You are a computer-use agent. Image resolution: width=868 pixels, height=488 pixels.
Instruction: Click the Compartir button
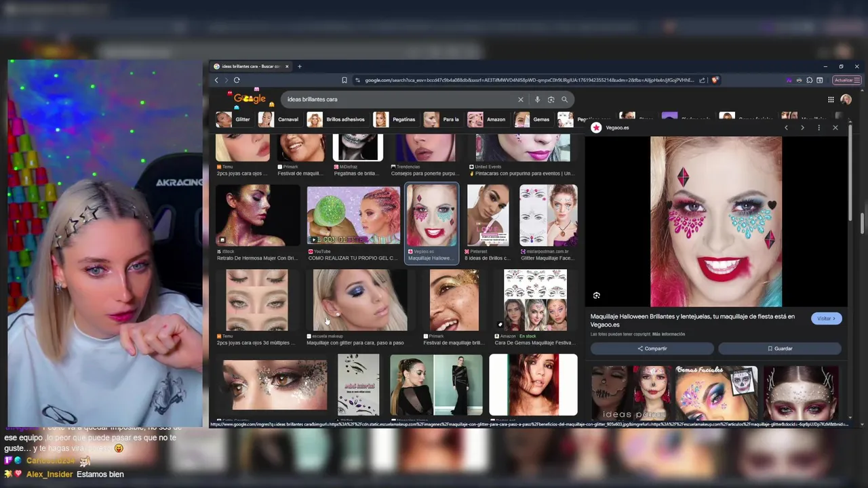pyautogui.click(x=652, y=348)
